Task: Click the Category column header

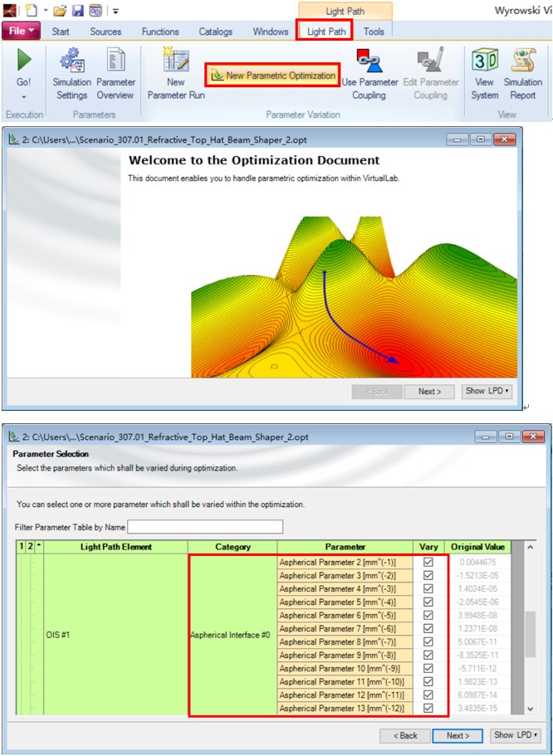Action: (232, 547)
